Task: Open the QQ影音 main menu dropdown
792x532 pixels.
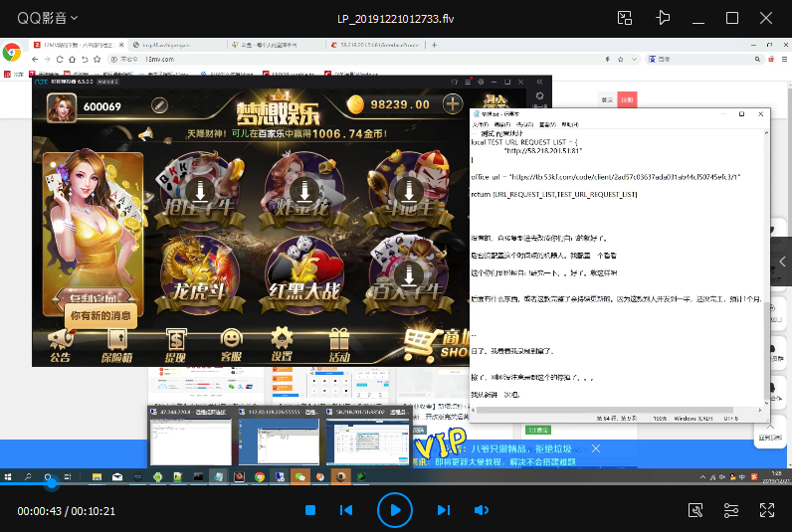Action: point(48,18)
